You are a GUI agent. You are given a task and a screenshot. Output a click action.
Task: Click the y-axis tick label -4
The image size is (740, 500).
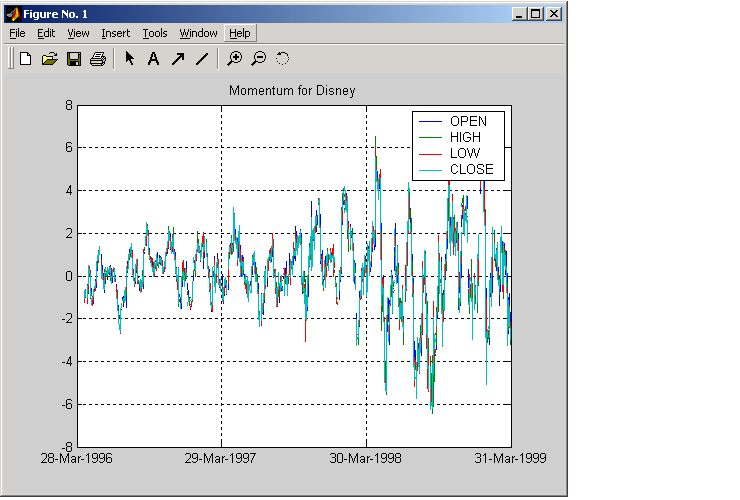[x=67, y=362]
